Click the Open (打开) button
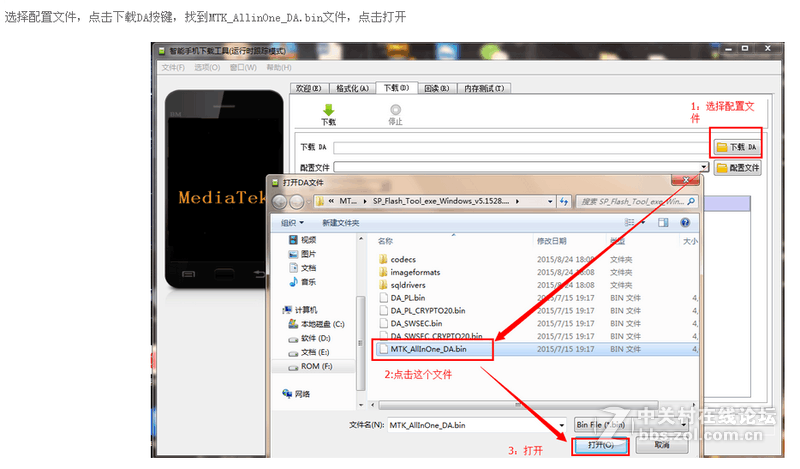800x469 pixels. [x=601, y=446]
